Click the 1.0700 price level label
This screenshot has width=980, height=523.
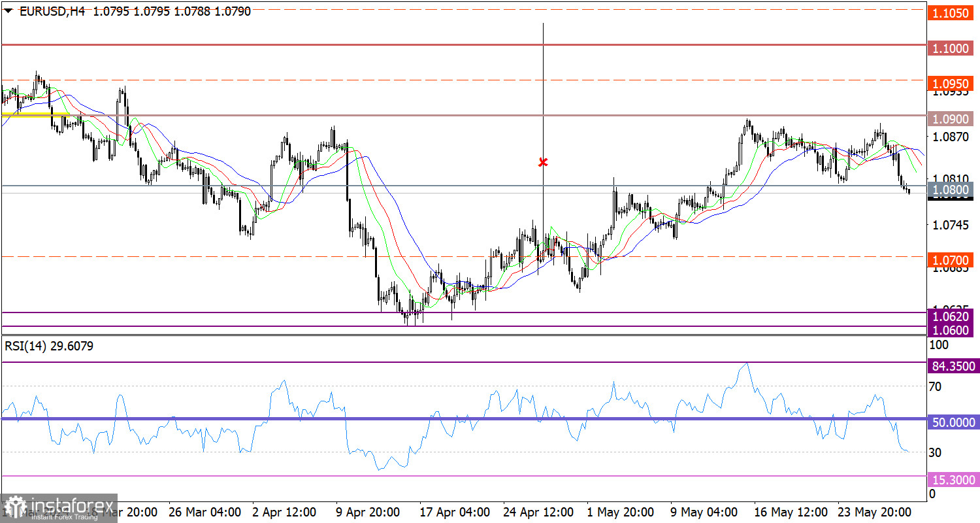coord(952,260)
